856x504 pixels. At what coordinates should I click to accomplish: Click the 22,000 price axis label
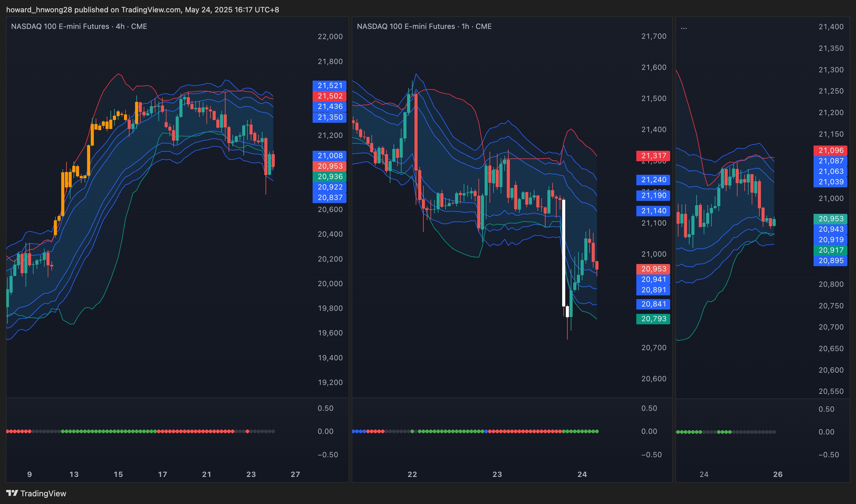330,37
